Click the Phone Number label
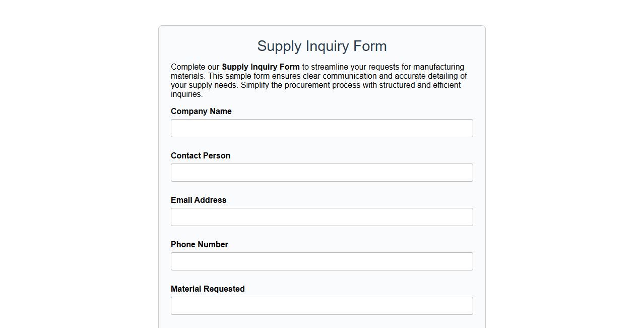Image resolution: width=644 pixels, height=328 pixels. point(199,244)
